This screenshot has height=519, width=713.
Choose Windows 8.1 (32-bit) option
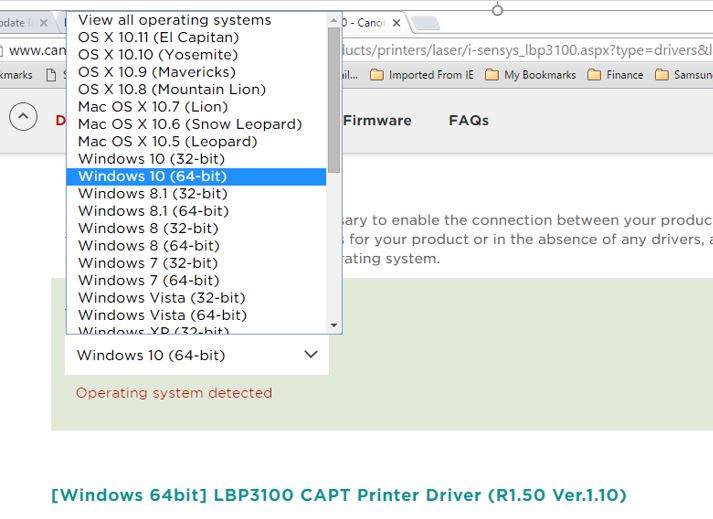tap(152, 193)
